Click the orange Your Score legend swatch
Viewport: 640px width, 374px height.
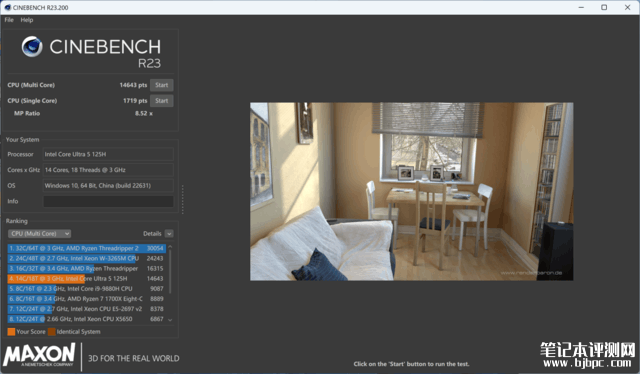(11, 332)
